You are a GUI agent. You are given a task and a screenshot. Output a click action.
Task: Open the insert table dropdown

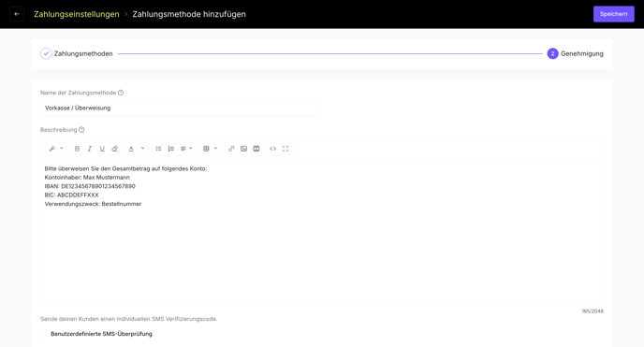tap(211, 149)
